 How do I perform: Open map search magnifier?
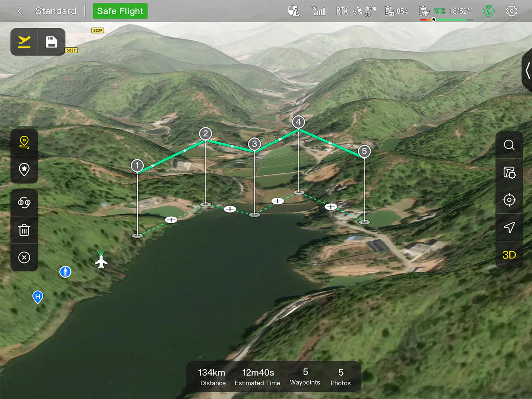point(509,145)
